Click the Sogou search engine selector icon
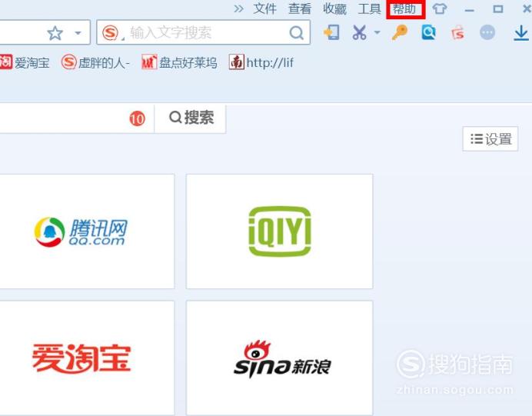The image size is (532, 416). 110,33
